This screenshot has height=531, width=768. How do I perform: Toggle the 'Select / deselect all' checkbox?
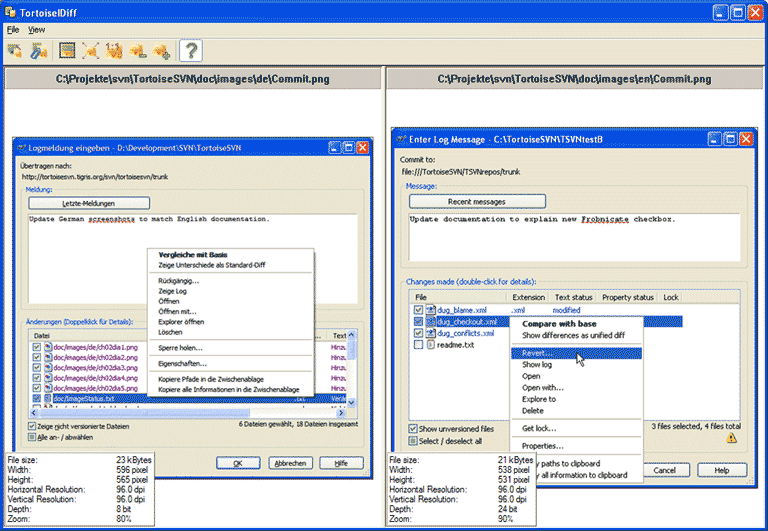(413, 441)
